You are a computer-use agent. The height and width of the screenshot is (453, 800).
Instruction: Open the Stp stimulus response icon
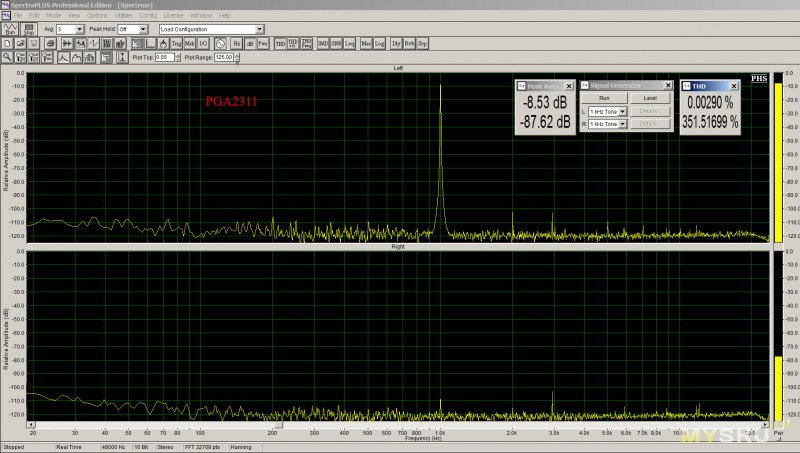422,44
